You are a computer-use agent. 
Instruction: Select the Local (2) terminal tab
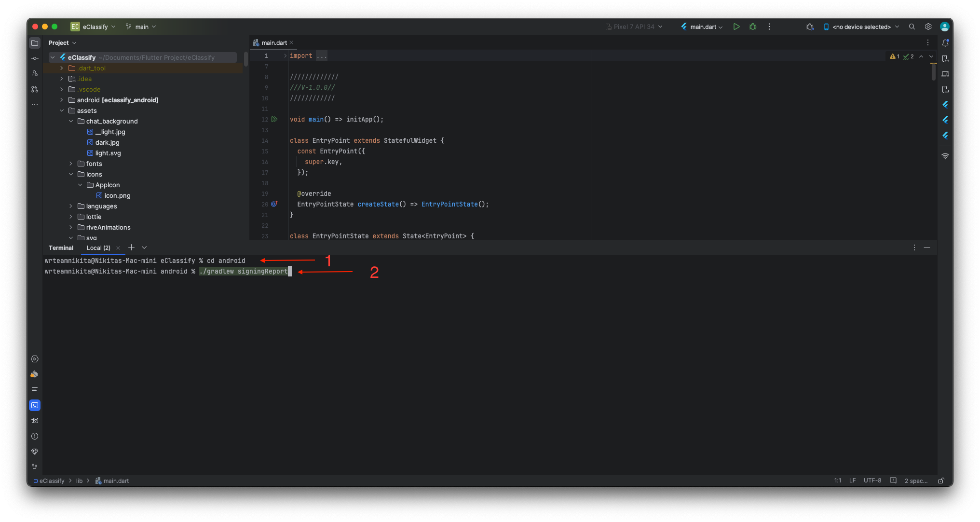98,247
